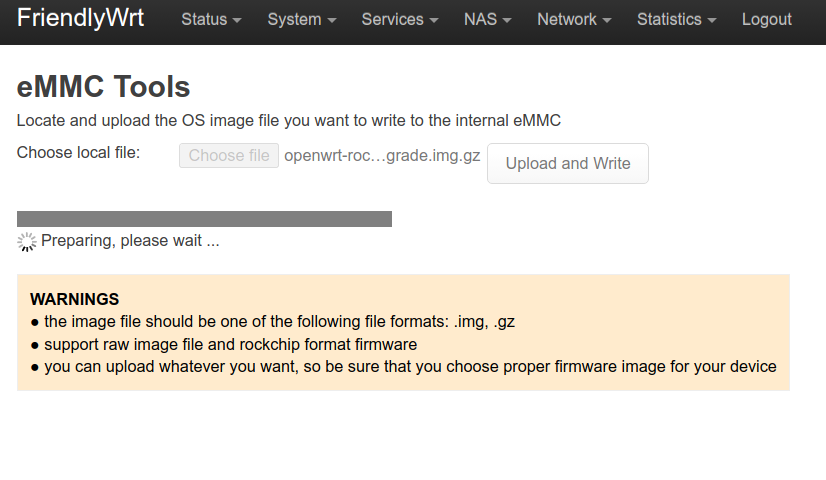The image size is (826, 480).
Task: Open the Network dropdown menu
Action: [574, 20]
